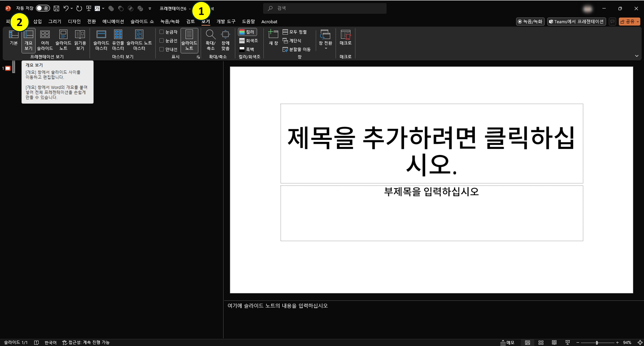Viewport: 644px width, 346px height.
Task: Open the 매크로 dialog
Action: coord(346,40)
